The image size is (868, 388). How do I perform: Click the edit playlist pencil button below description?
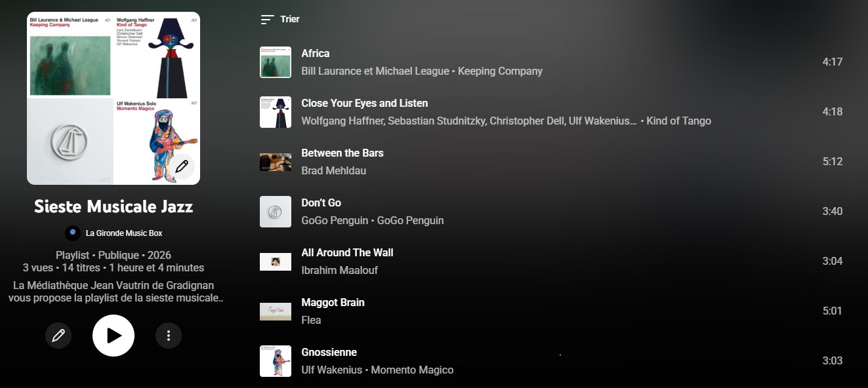(x=58, y=336)
